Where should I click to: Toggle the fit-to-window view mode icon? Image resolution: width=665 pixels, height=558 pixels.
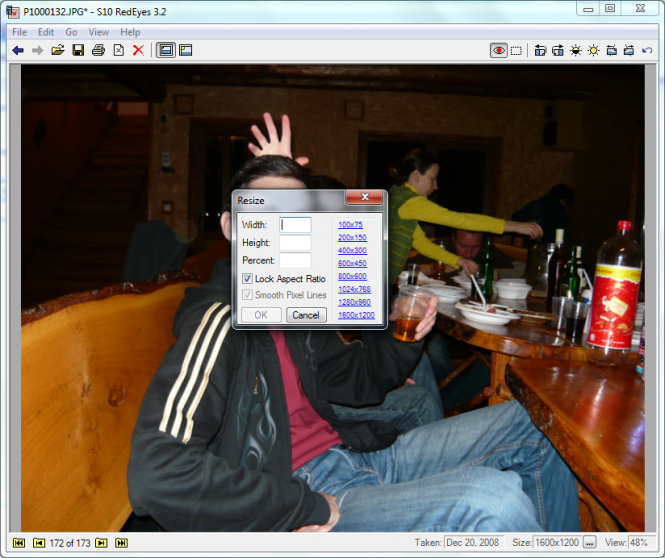pos(165,50)
